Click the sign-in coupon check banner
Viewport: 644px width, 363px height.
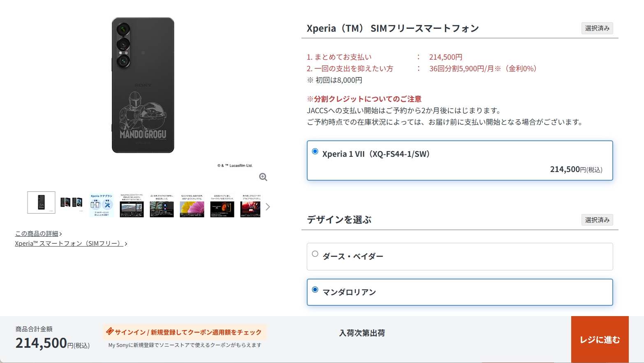(185, 332)
